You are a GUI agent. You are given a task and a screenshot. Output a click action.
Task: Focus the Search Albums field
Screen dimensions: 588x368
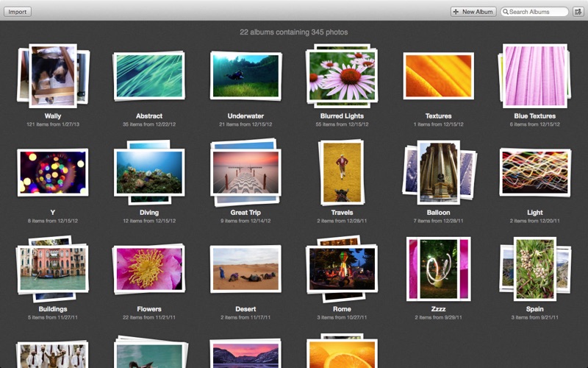[538, 12]
